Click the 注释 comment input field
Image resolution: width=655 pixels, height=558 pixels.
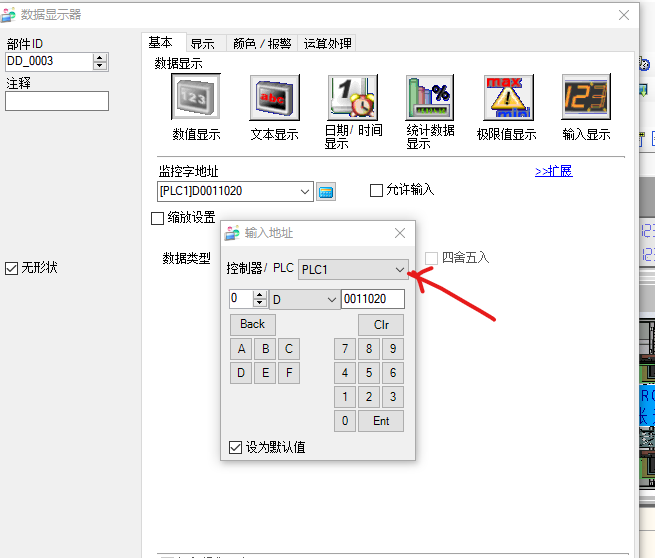point(57,101)
